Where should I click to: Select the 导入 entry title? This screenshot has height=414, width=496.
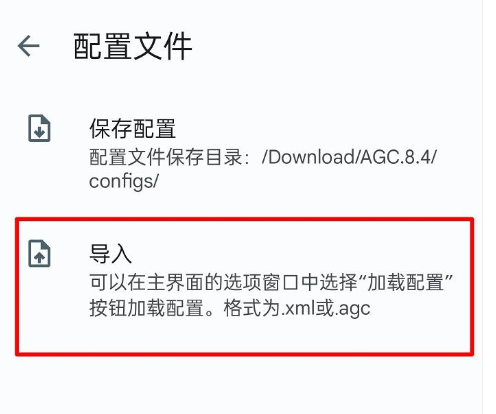point(110,254)
